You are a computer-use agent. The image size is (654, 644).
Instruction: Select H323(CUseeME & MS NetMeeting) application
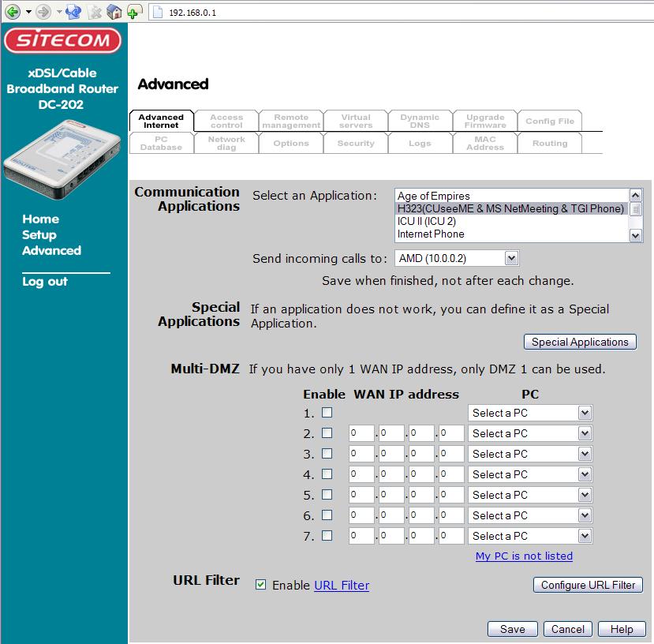(x=511, y=208)
